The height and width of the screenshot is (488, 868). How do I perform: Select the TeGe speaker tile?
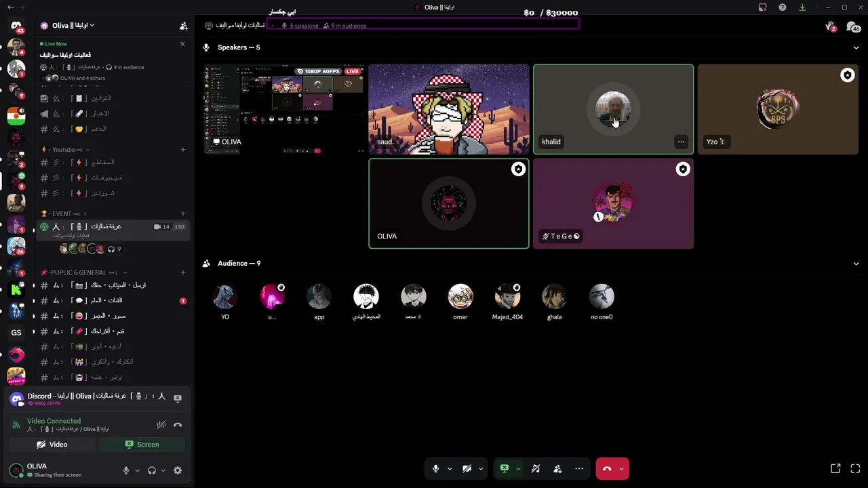[613, 203]
